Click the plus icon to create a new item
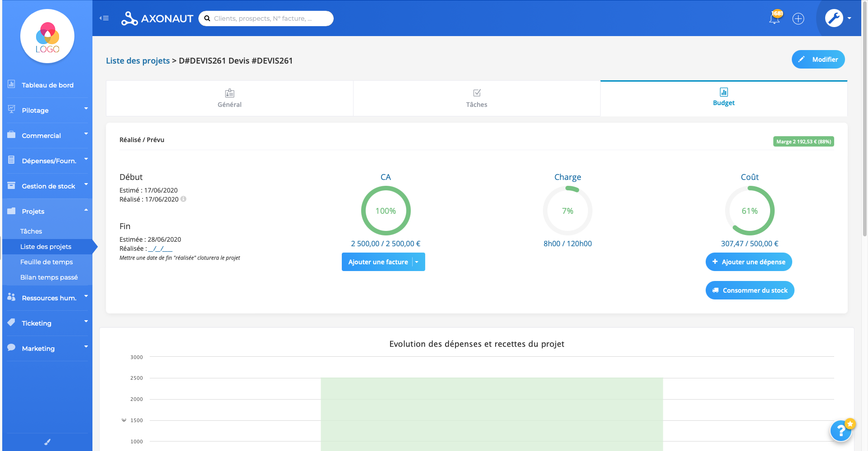 [x=799, y=18]
